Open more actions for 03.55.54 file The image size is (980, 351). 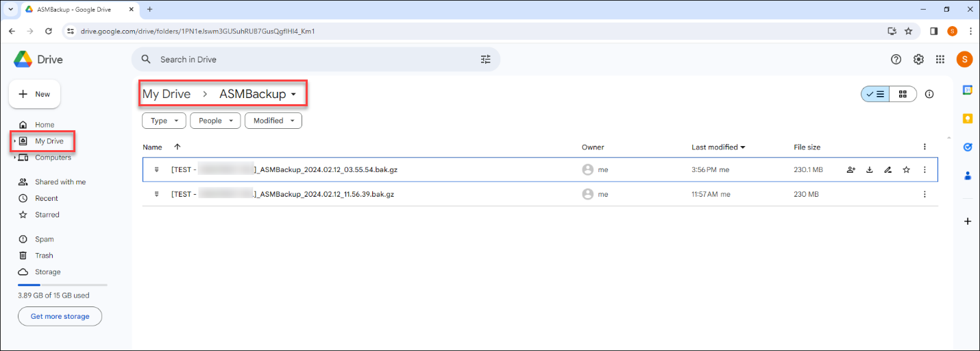(x=924, y=170)
